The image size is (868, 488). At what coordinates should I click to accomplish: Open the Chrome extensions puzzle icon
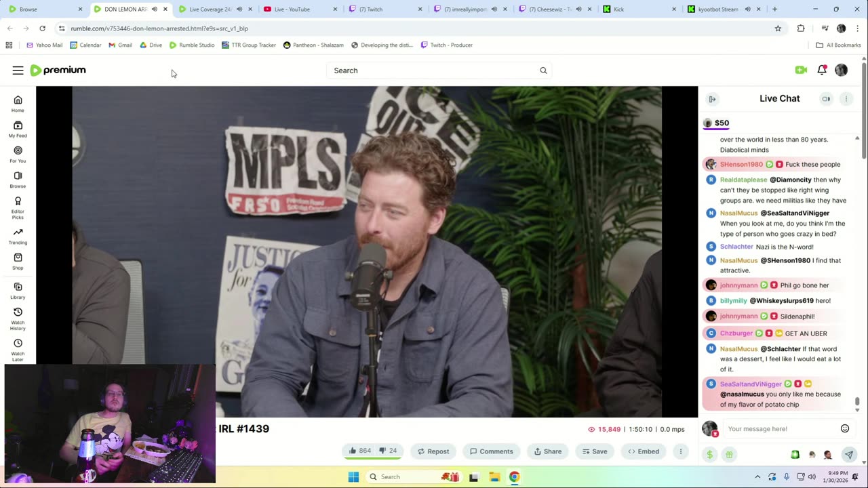[801, 28]
